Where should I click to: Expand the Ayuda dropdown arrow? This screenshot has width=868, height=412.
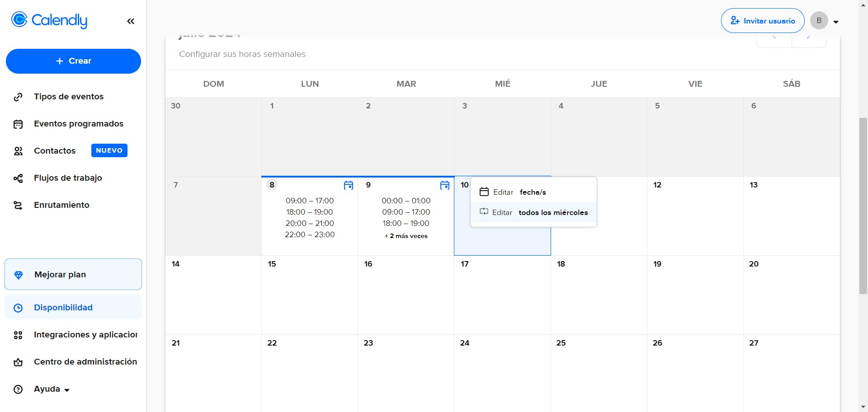[67, 390]
